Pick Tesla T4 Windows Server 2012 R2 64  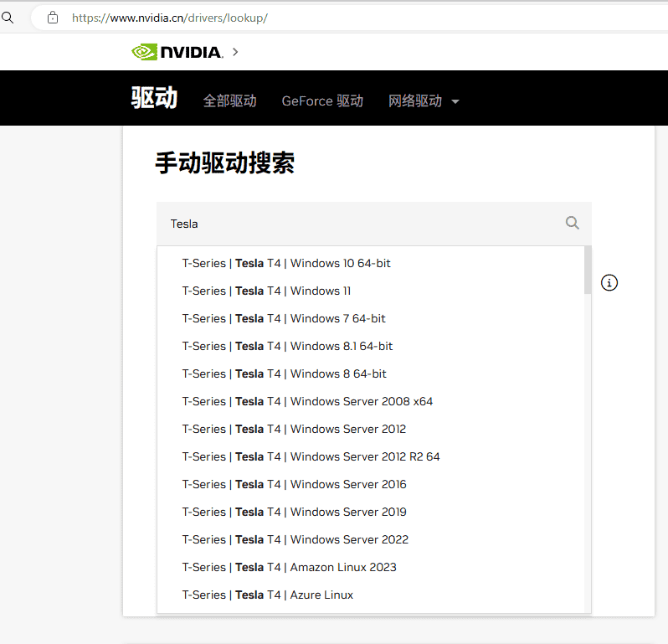click(x=311, y=456)
